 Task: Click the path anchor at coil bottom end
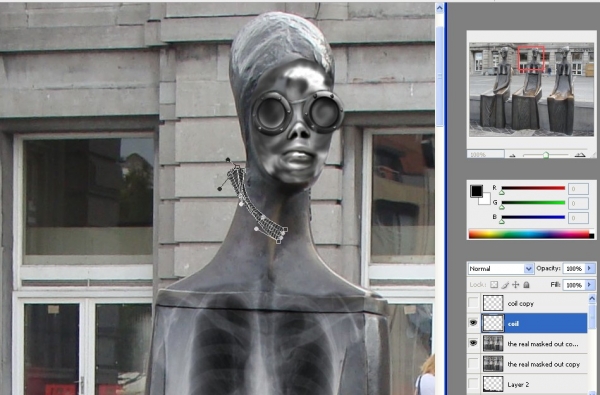coord(279,241)
